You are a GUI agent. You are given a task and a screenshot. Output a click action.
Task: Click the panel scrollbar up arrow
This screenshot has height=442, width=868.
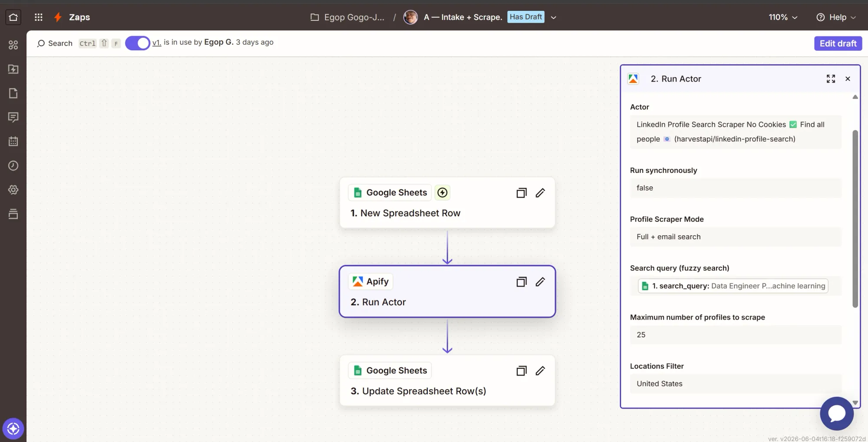tap(855, 97)
